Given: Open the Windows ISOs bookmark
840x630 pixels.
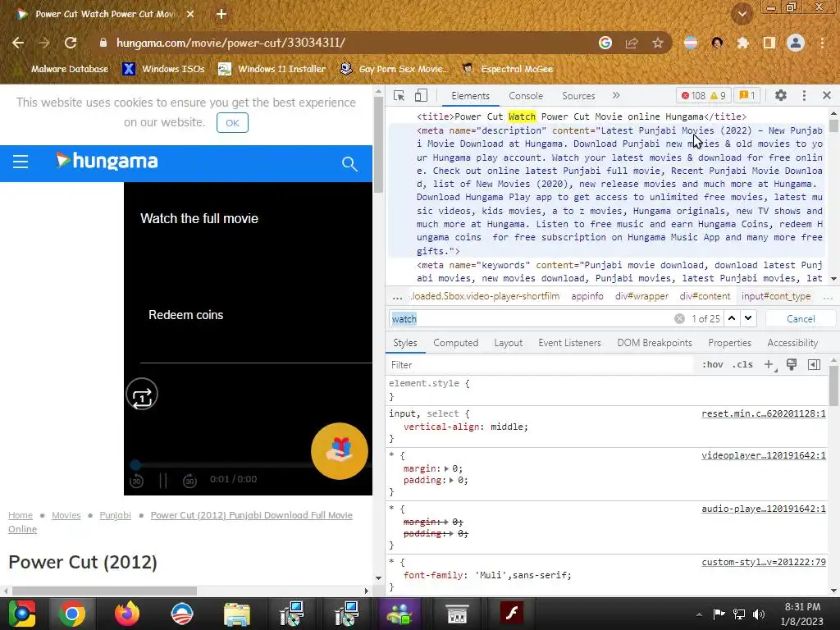Looking at the screenshot, I should pyautogui.click(x=163, y=69).
